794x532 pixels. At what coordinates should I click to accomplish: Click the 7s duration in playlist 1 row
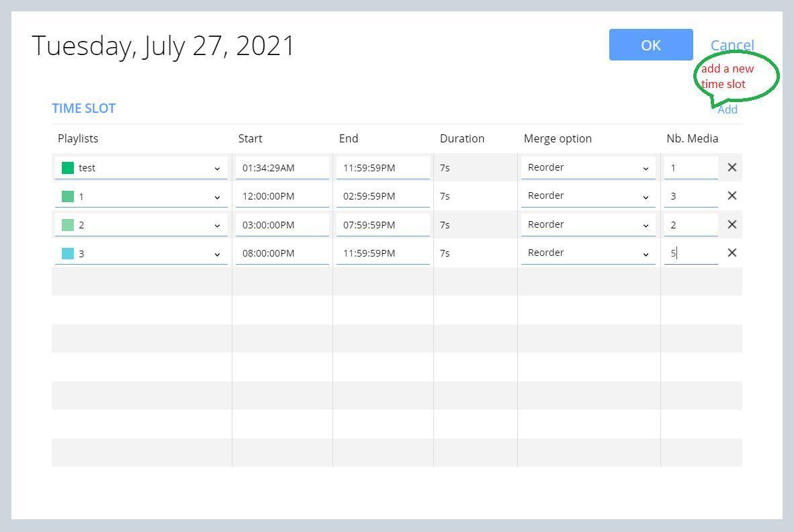click(x=445, y=196)
